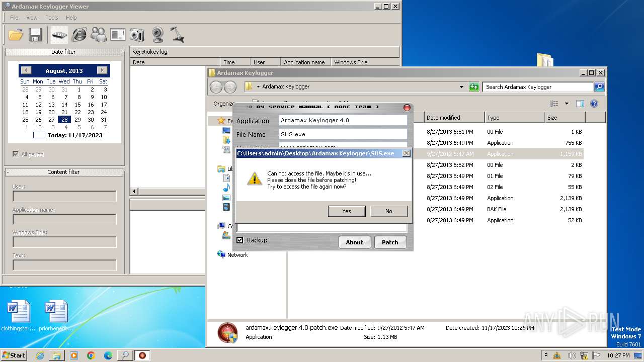Open priorbenefit Word document on desktop
Viewport: 644px width, 362px height.
pyautogui.click(x=56, y=316)
